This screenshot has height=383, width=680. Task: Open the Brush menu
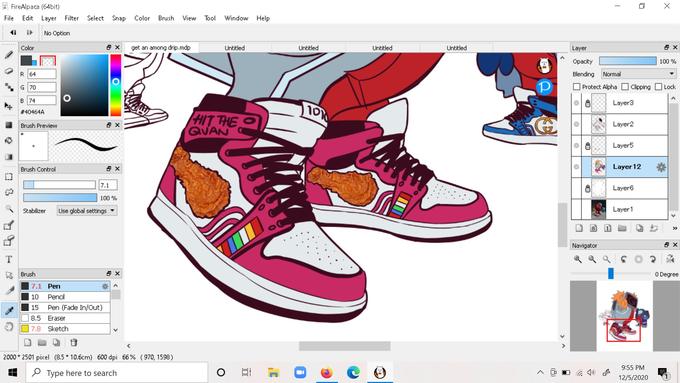166,18
